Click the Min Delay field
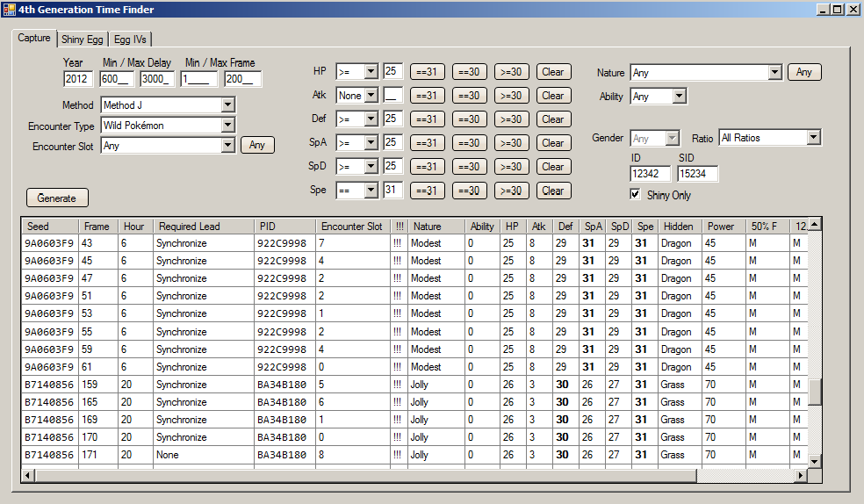 click(118, 79)
